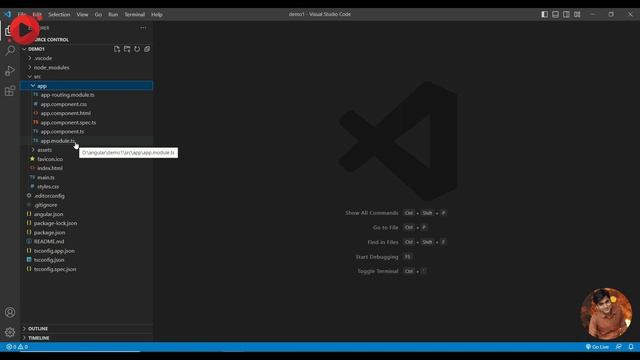The height and width of the screenshot is (360, 640).
Task: Open the Accounts menu icon
Action: 10,312
